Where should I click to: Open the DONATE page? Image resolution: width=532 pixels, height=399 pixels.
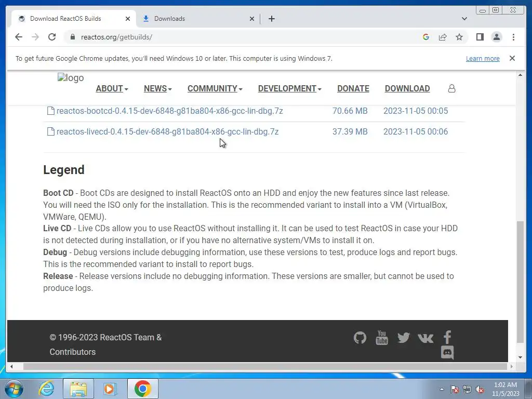point(353,88)
